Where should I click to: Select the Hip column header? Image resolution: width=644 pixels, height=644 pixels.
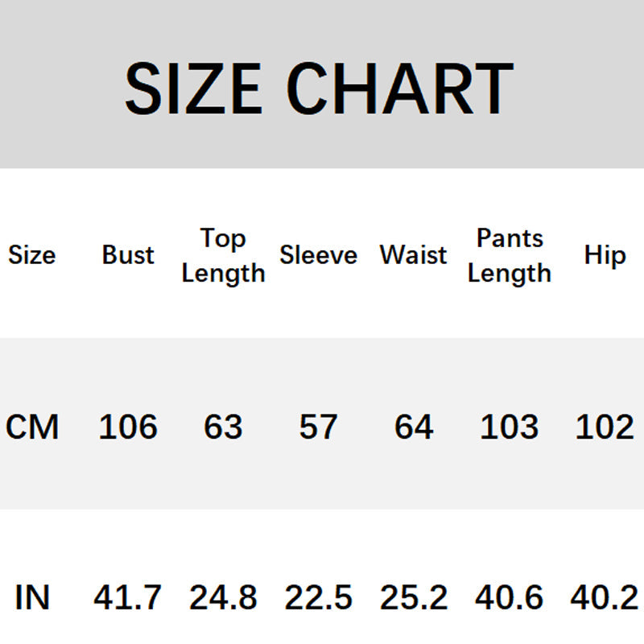(605, 255)
